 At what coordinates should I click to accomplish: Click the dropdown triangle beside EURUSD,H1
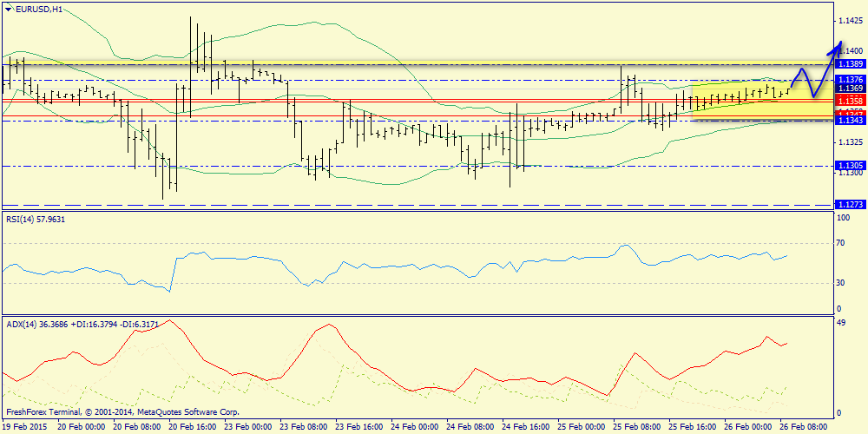pos(8,9)
